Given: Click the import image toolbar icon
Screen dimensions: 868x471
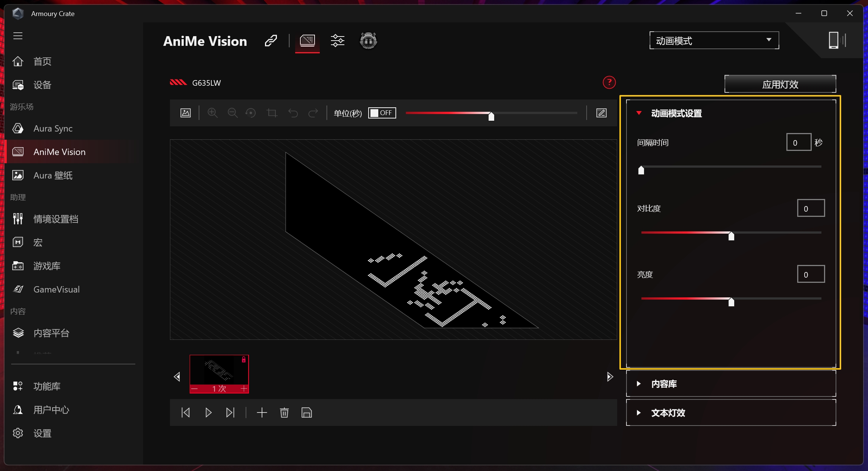Looking at the screenshot, I should 186,113.
